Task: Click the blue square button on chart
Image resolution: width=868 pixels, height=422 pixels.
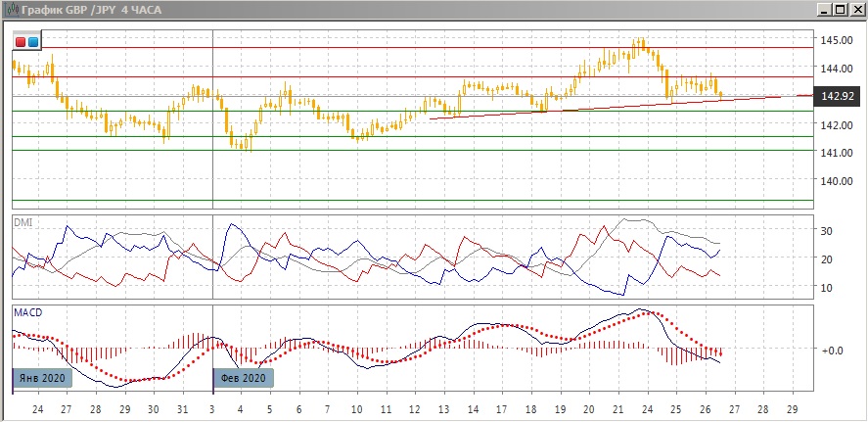Action: click(33, 42)
